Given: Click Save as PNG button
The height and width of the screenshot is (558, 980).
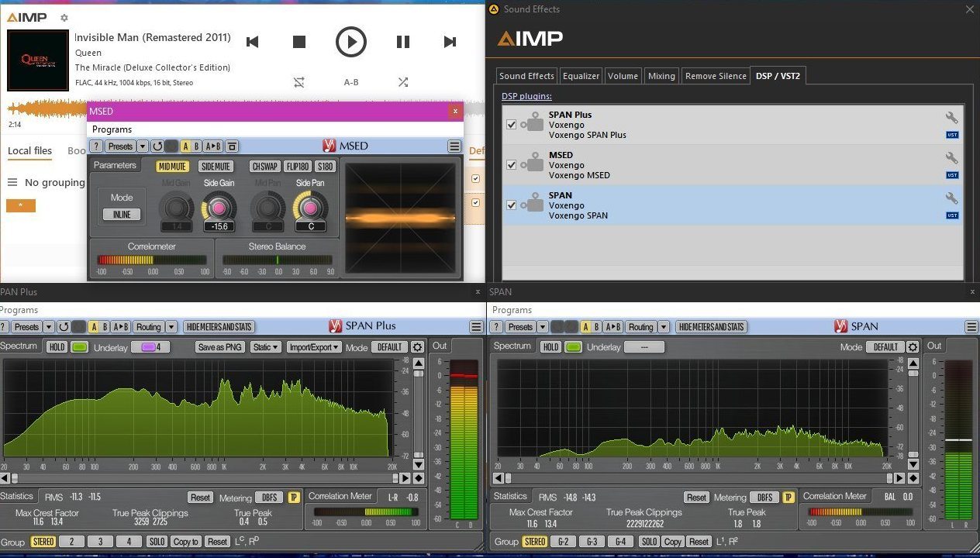Looking at the screenshot, I should [220, 347].
